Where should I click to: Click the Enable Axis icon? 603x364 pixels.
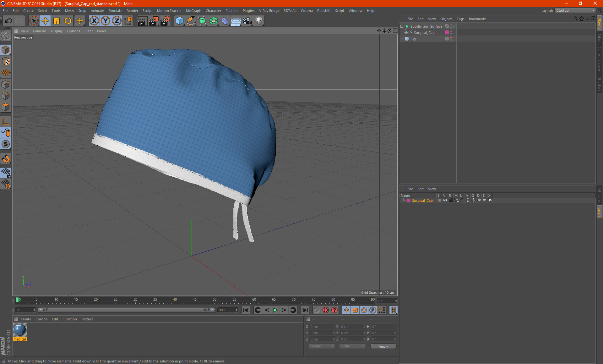pos(6,121)
